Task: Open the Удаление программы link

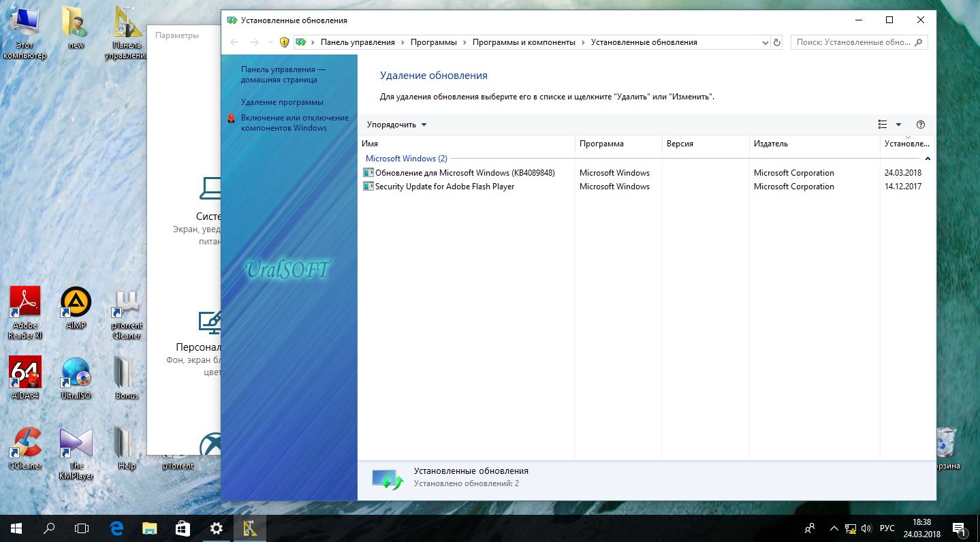Action: pyautogui.click(x=282, y=102)
